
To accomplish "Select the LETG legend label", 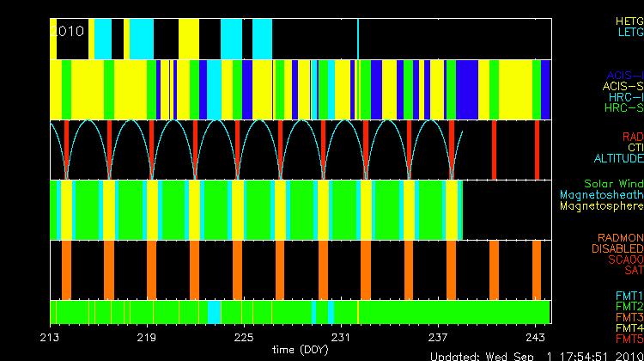I will tap(629, 32).
